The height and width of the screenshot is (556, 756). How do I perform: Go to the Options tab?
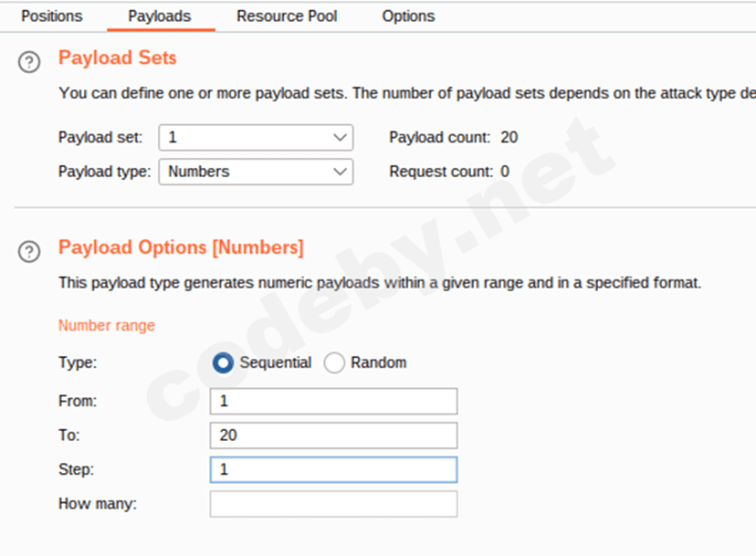[408, 16]
